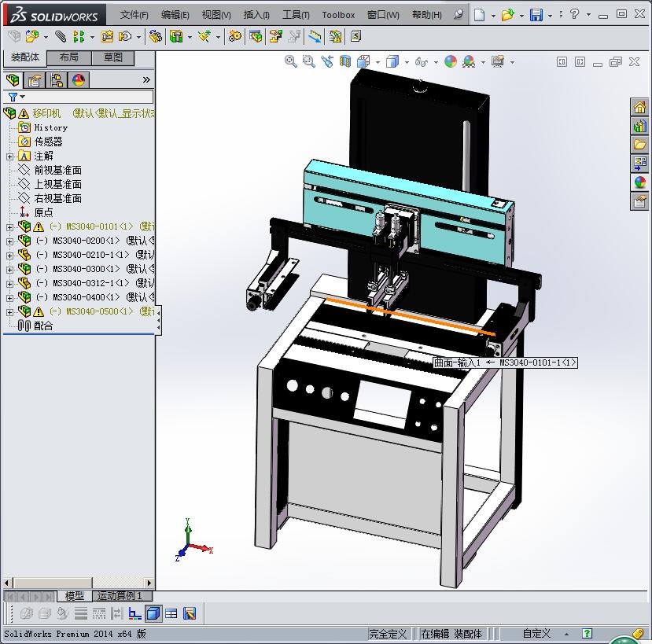Open the ConfigurationManager colored sphere icon

[76, 79]
